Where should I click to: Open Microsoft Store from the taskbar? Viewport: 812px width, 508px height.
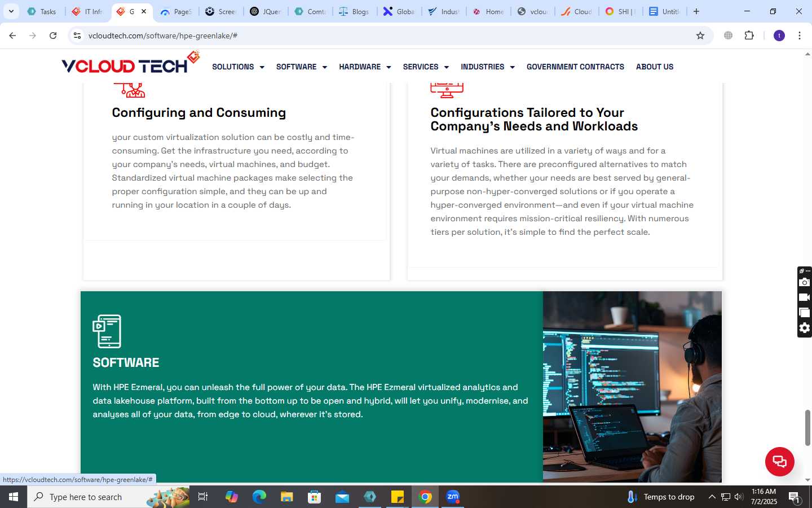[x=315, y=497]
